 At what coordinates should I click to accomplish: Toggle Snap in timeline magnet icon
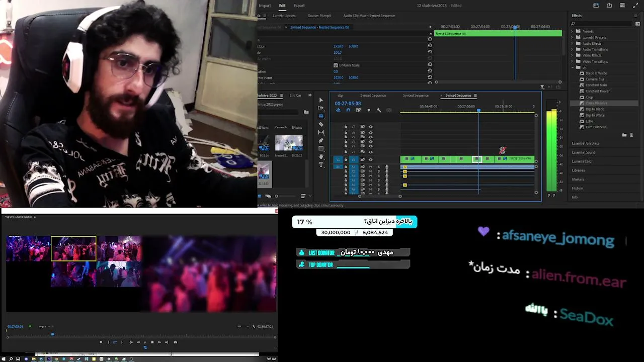pyautogui.click(x=348, y=110)
